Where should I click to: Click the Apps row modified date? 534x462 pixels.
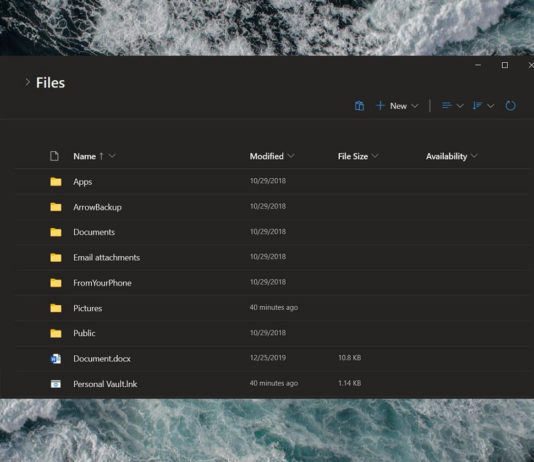(x=268, y=181)
